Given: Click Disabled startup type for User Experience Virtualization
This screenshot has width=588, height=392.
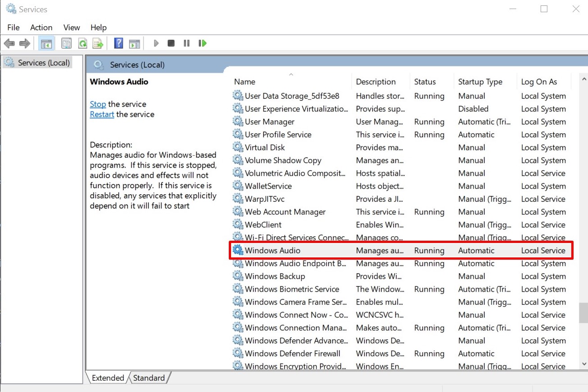Looking at the screenshot, I should pos(473,109).
